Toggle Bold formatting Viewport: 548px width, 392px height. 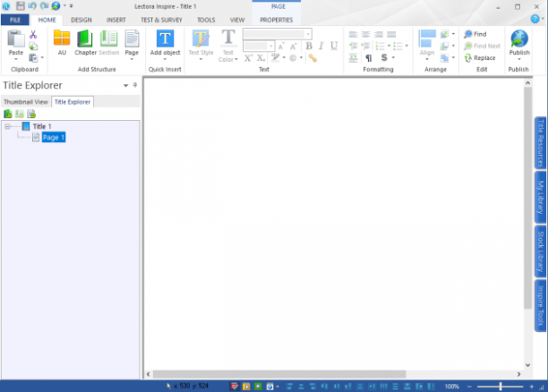309,46
